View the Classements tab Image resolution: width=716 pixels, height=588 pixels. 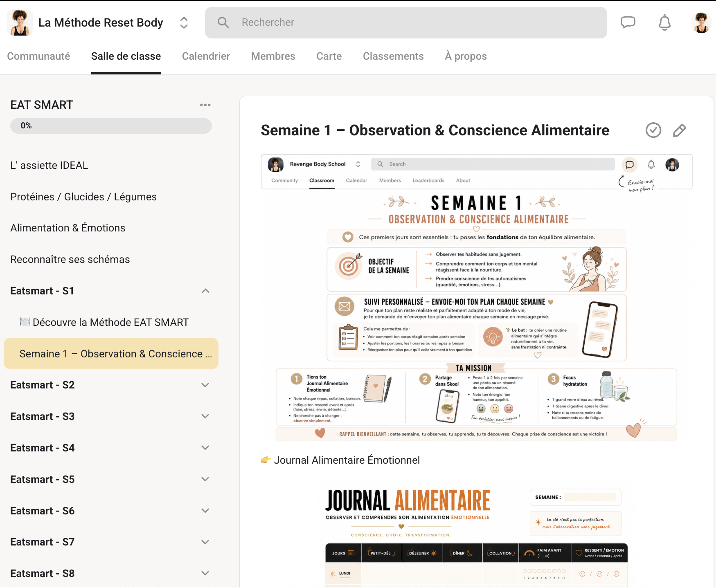click(x=393, y=56)
